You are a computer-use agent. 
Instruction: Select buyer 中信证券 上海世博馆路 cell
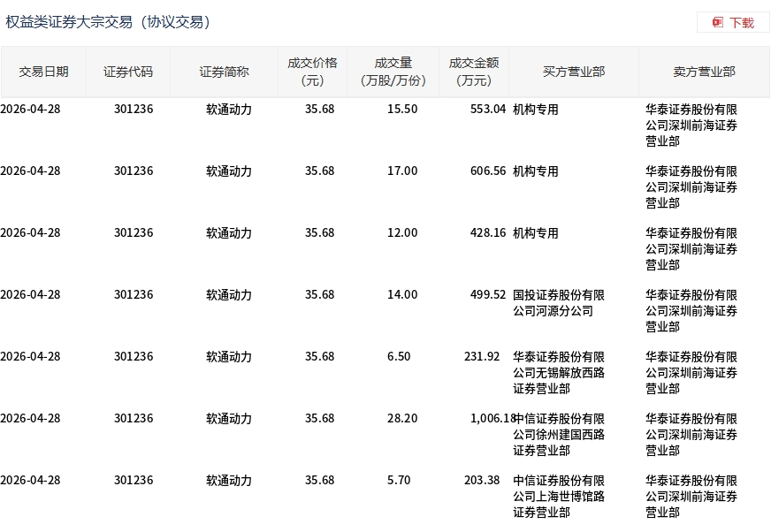tap(559, 496)
